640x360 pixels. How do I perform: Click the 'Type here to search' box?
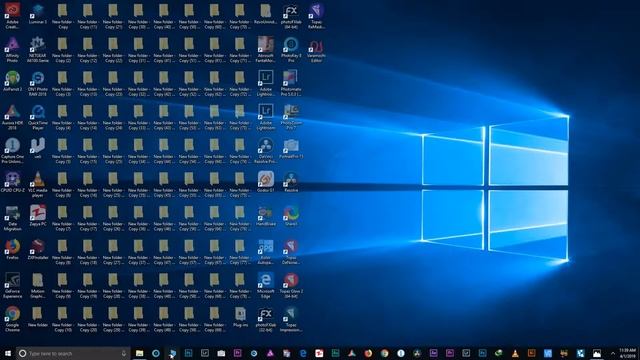tap(73, 353)
